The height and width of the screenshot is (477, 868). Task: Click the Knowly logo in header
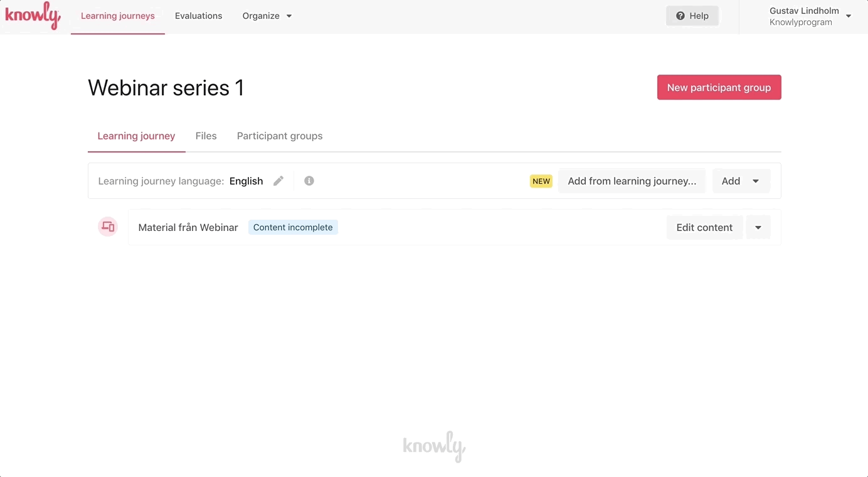coord(33,16)
